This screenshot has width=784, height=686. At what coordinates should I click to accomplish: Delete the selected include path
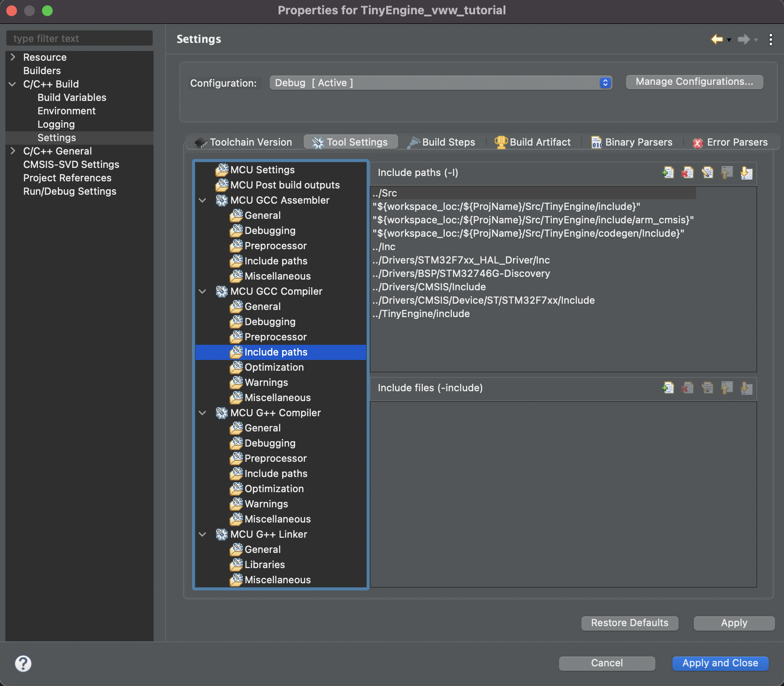click(x=688, y=172)
